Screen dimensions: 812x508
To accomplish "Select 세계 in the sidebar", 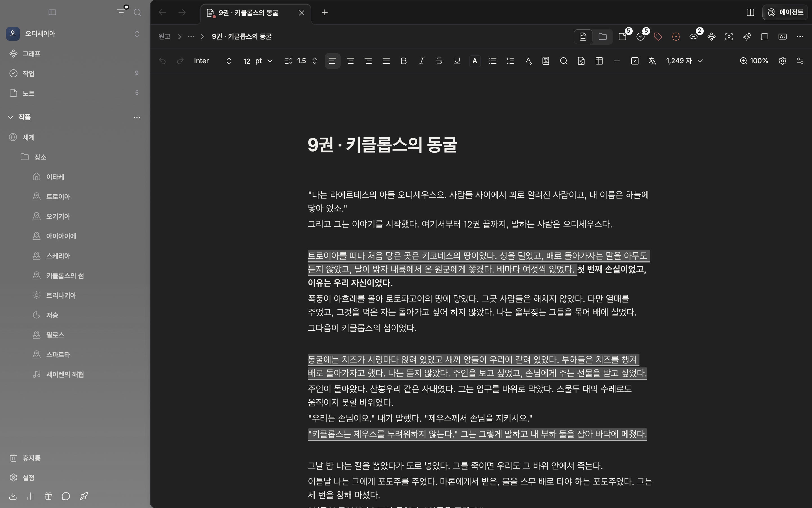I will 74,137.
